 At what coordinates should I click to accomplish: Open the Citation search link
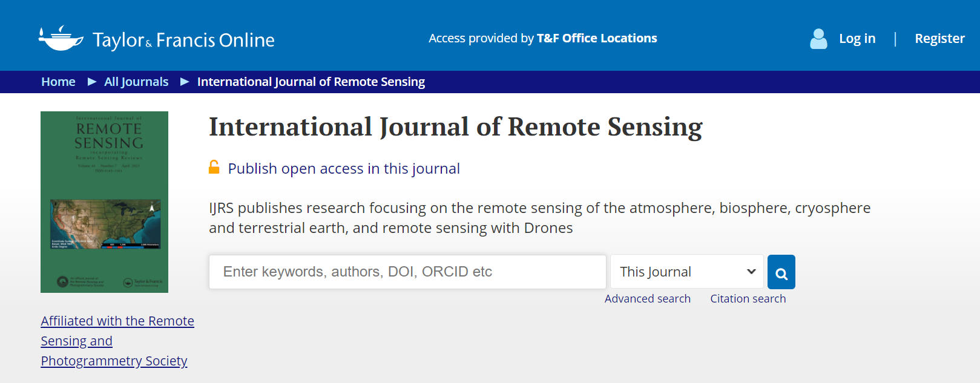pos(748,298)
